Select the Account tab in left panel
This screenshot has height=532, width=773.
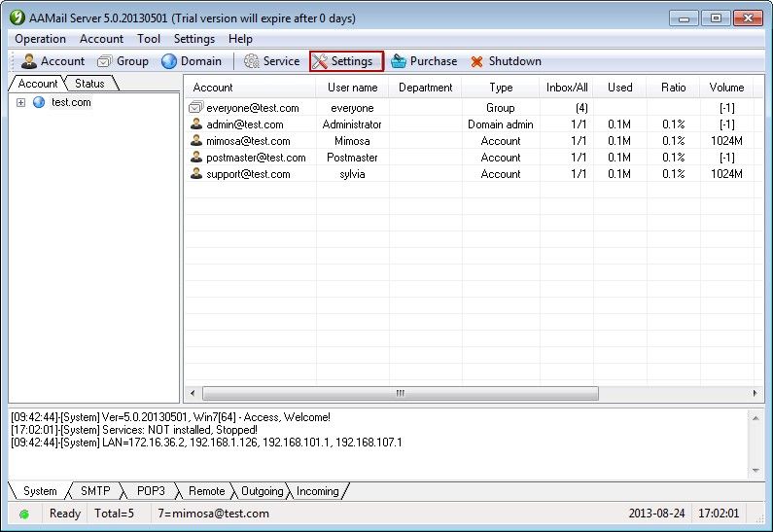tap(38, 84)
